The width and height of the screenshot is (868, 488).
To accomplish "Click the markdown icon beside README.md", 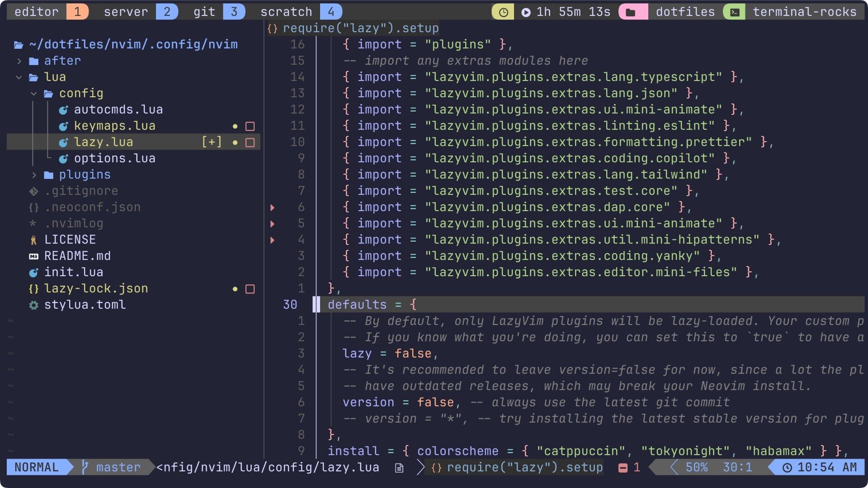I will click(33, 256).
